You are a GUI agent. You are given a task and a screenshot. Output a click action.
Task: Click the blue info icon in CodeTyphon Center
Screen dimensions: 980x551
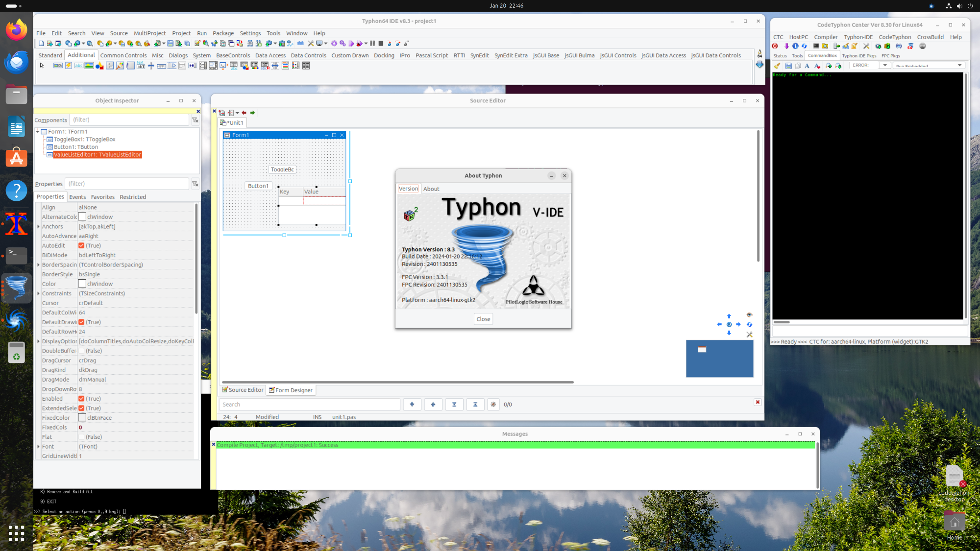tap(795, 46)
